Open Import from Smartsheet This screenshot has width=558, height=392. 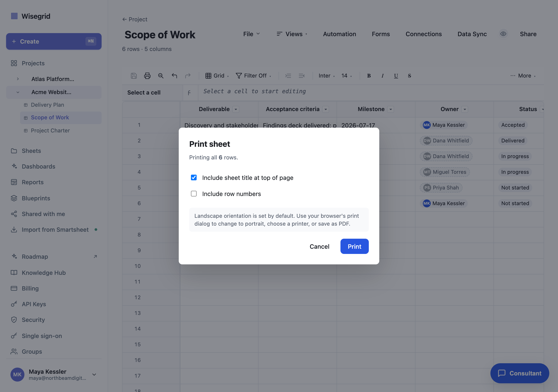pyautogui.click(x=54, y=230)
